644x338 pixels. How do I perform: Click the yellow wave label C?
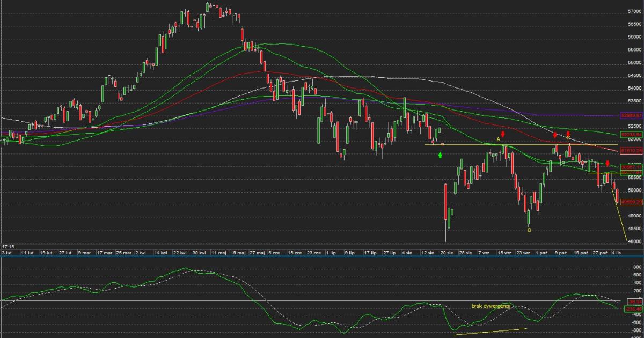point(568,138)
